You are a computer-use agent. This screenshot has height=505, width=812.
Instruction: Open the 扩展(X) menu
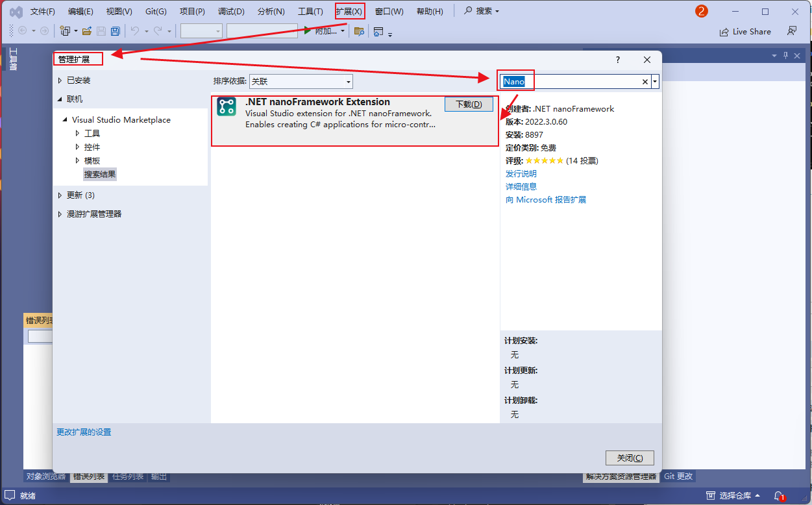(350, 12)
